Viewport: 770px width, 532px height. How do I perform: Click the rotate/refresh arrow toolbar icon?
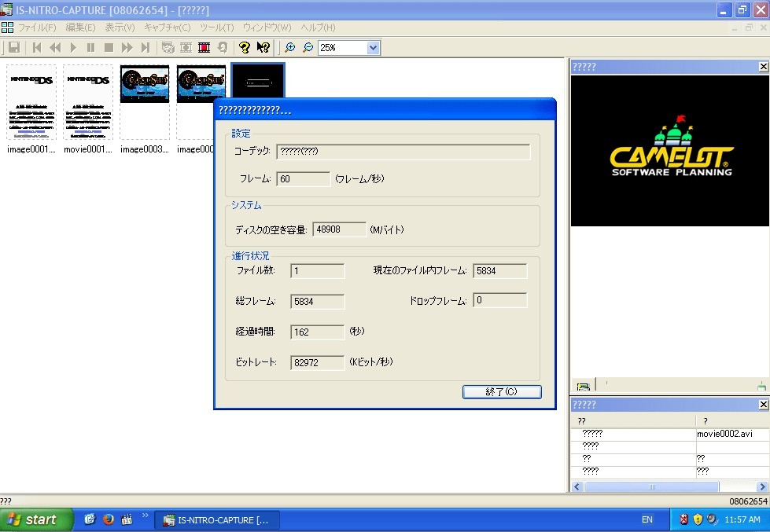(223, 47)
